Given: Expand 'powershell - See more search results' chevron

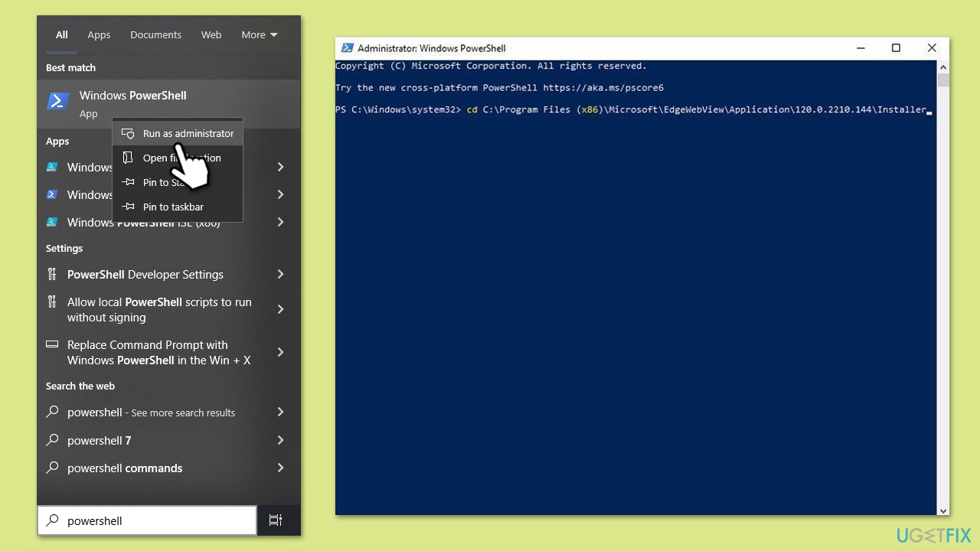Looking at the screenshot, I should pyautogui.click(x=280, y=412).
